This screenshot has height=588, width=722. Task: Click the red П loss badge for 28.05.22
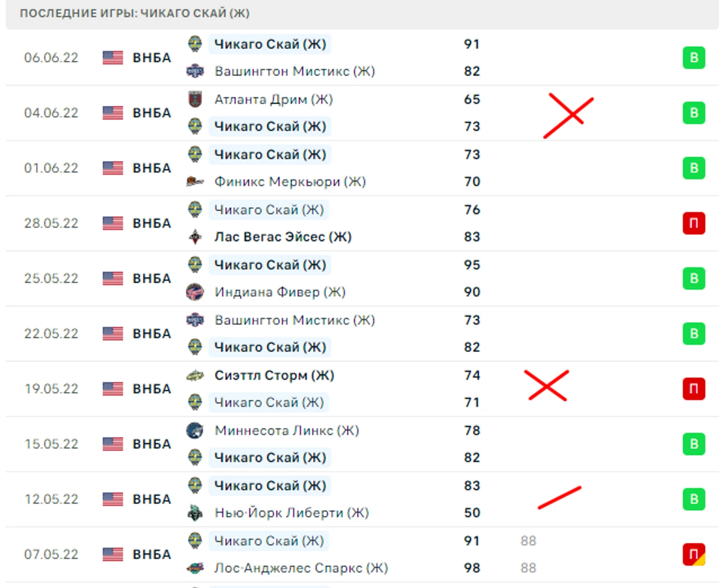pos(693,223)
